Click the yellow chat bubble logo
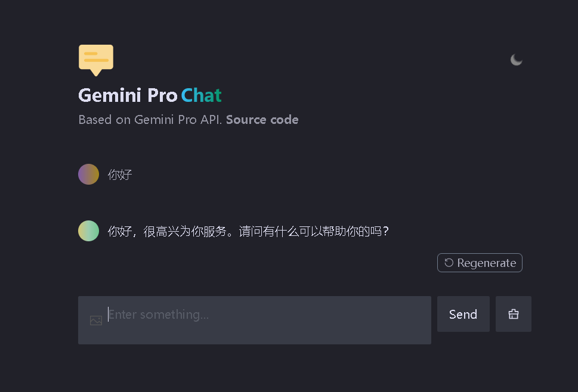This screenshot has height=392, width=578. point(96,60)
